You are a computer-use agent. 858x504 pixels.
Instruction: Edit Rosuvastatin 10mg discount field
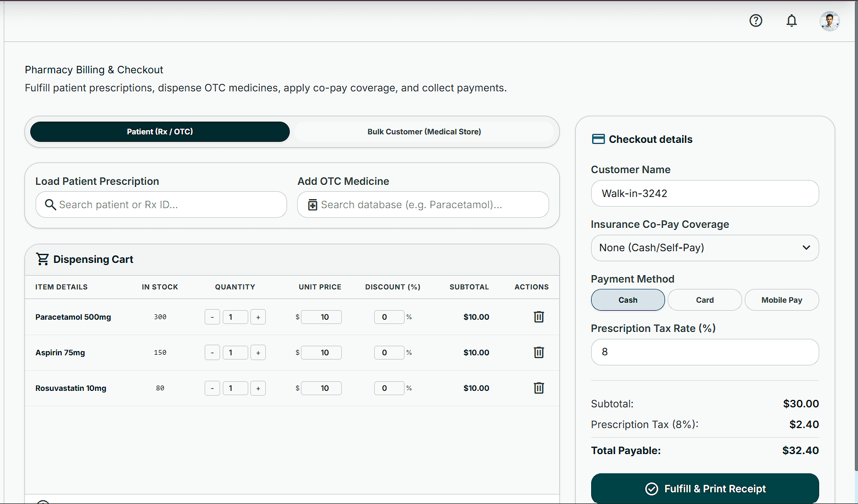[389, 388]
